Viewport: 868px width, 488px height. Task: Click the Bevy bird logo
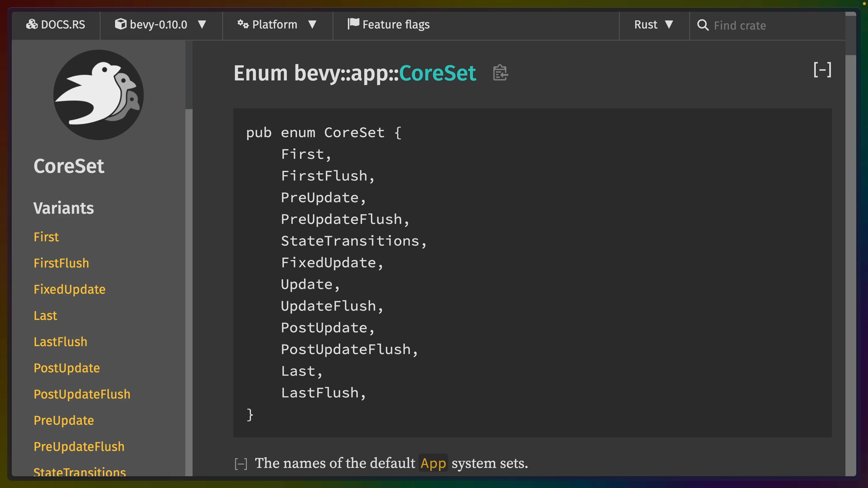pos(98,95)
